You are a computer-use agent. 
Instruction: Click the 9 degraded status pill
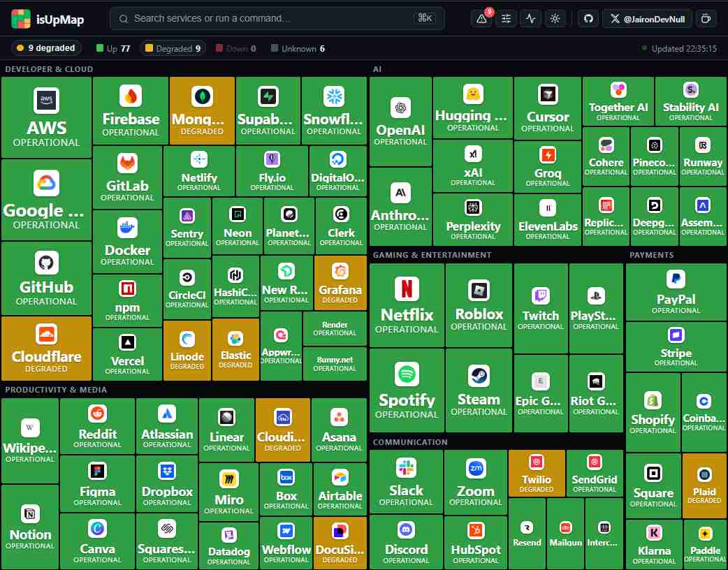(x=46, y=48)
